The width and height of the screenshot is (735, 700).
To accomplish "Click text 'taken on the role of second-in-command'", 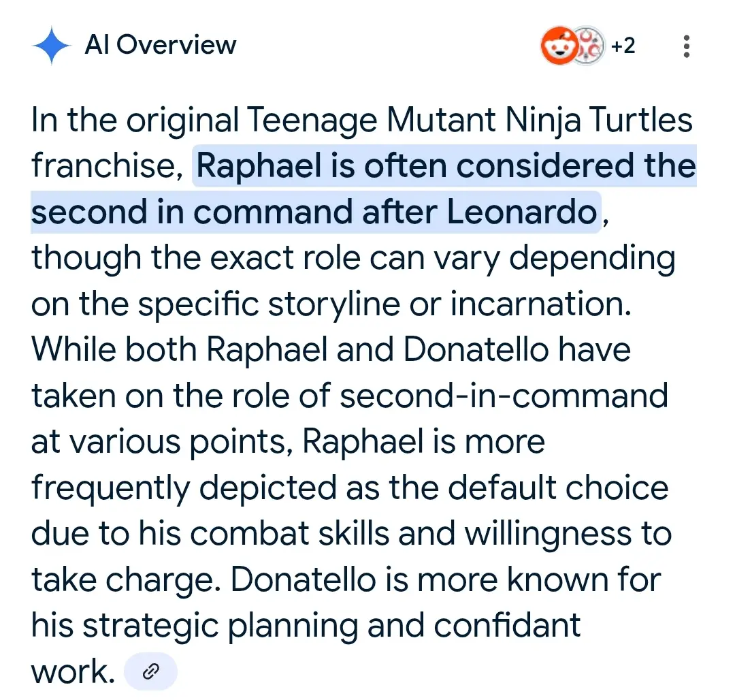I will [350, 395].
